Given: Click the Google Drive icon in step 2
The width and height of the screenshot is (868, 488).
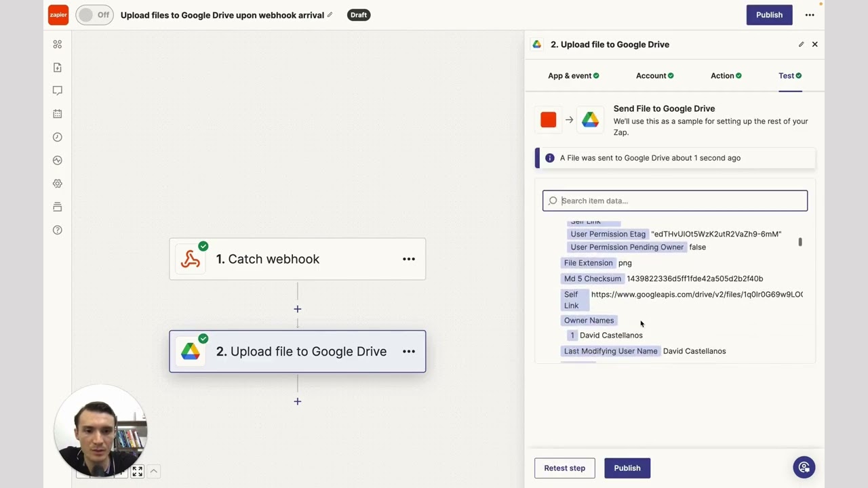Looking at the screenshot, I should pyautogui.click(x=191, y=351).
